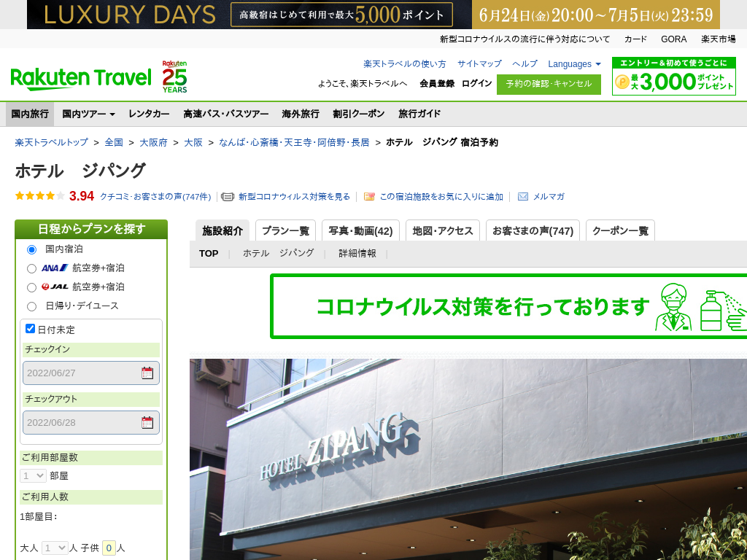Viewport: 747px width, 560px height.
Task: Open the 地図・アクセス tab
Action: (x=442, y=231)
